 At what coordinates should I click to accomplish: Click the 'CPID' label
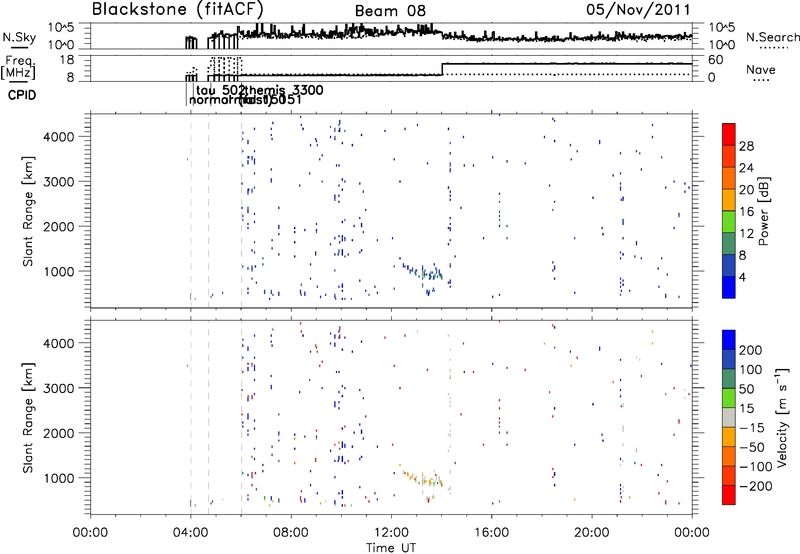(x=22, y=95)
